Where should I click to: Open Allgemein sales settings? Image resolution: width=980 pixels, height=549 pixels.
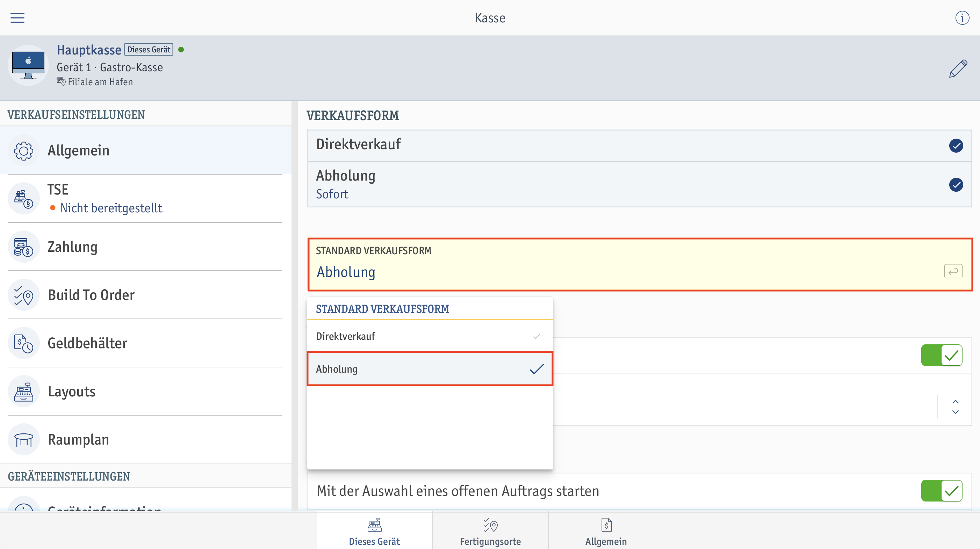146,151
